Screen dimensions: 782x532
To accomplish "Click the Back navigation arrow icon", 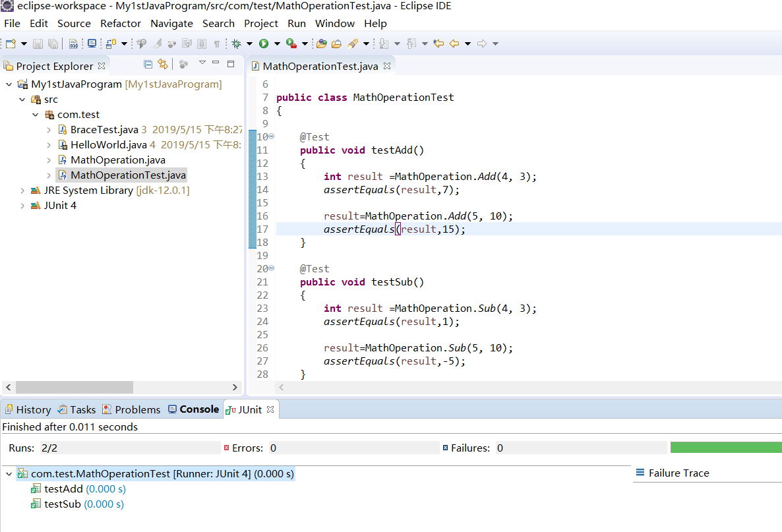I will pos(454,44).
